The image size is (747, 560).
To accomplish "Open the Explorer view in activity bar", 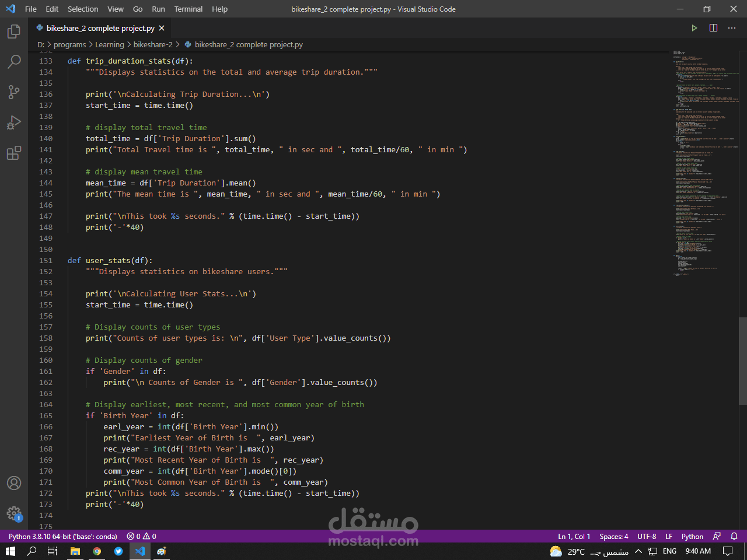I will (14, 31).
